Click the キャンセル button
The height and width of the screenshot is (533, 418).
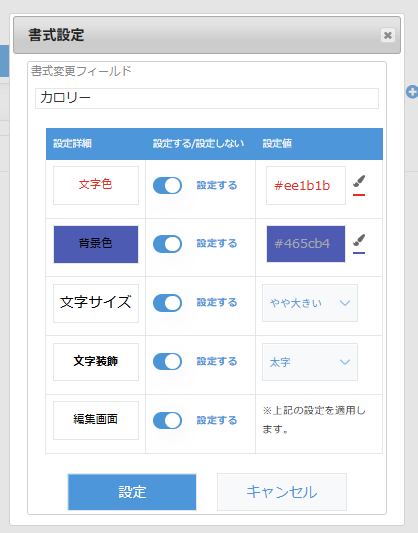(282, 492)
